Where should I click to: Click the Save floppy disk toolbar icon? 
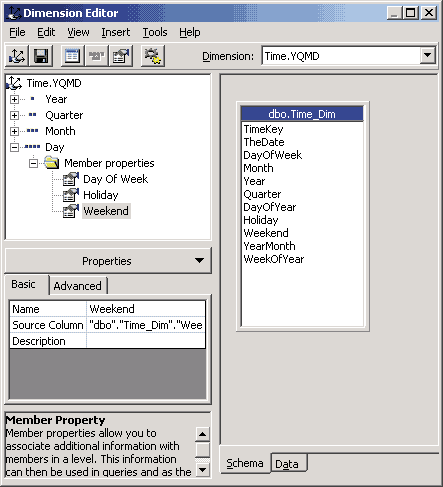click(x=41, y=56)
